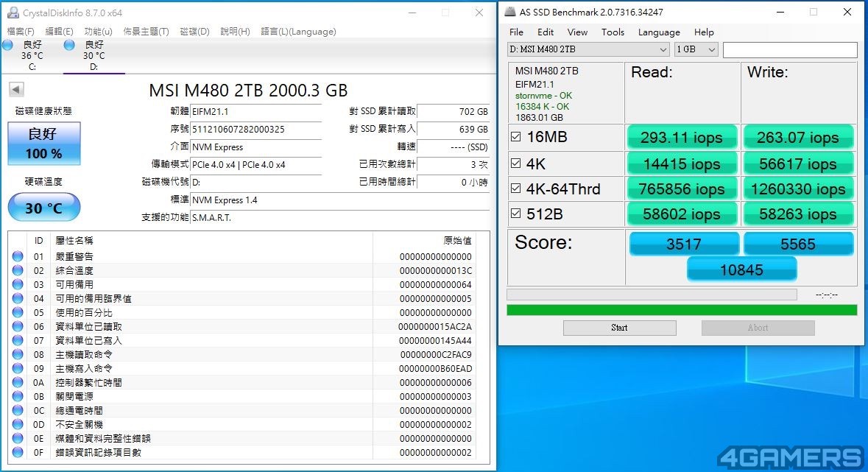
Task: Click status orb for attribute 07 資料單位已寫入
Action: tap(18, 340)
